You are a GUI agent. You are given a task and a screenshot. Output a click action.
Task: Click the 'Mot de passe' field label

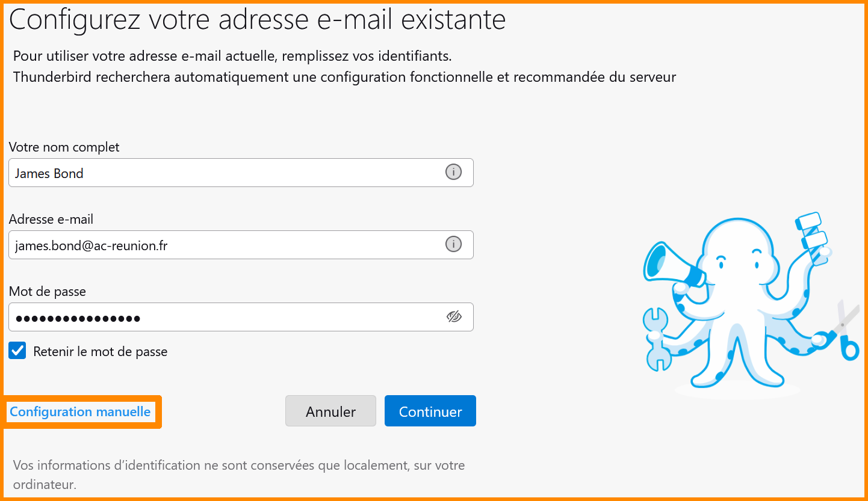[48, 292]
